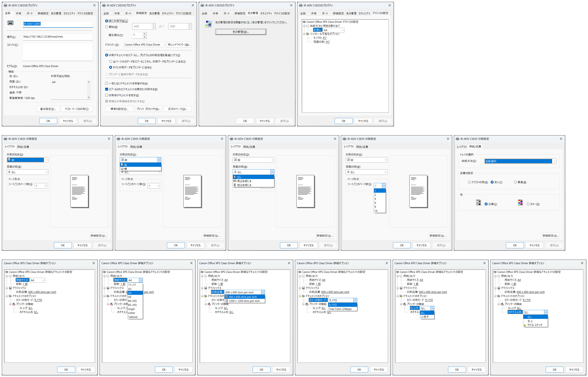This screenshot has width=588, height=377.
Task: Click テスト ページの印刷 button
Action: pyautogui.click(x=77, y=109)
